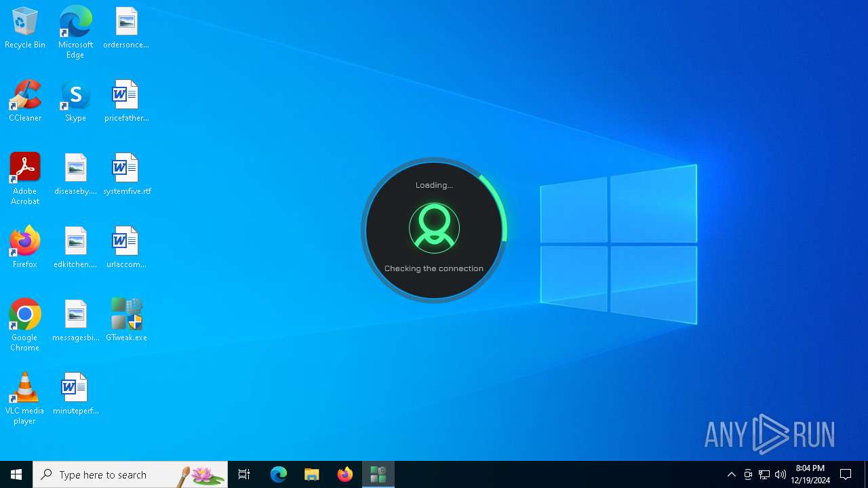868x488 pixels.
Task: Select the messagesbi image file
Action: (75, 321)
